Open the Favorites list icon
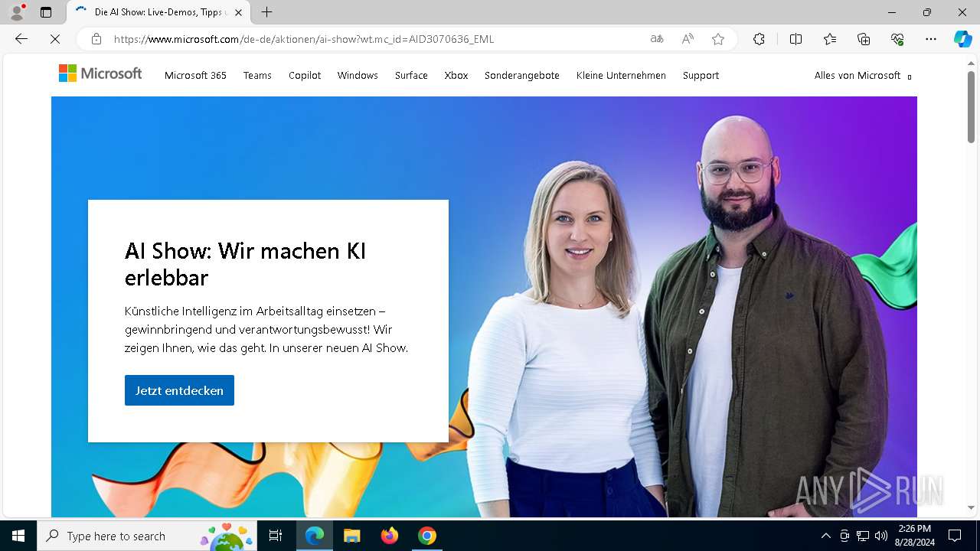The height and width of the screenshot is (551, 980). (830, 39)
